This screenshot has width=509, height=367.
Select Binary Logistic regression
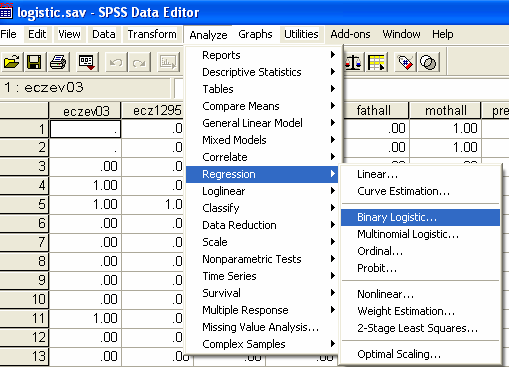[420, 217]
